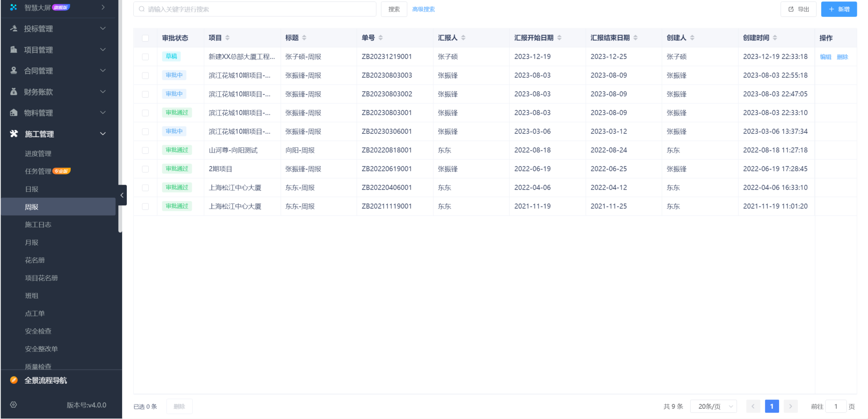Image resolution: width=868 pixels, height=419 pixels.
Task: Click the 新增 button
Action: point(839,9)
